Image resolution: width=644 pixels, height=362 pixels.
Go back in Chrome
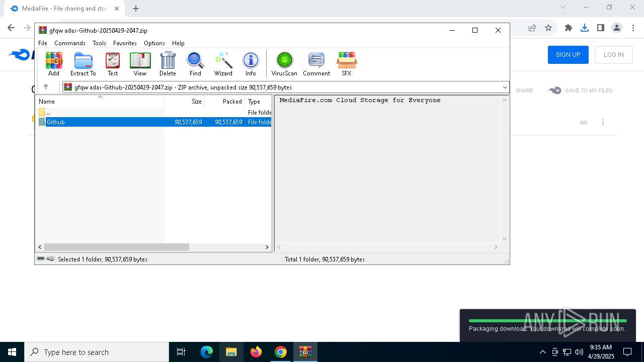[x=11, y=28]
